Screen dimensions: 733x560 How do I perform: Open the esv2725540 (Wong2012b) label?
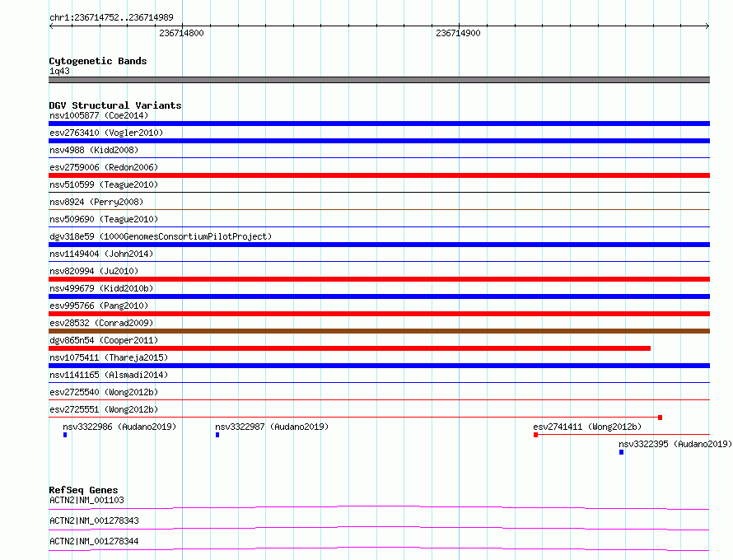(104, 392)
